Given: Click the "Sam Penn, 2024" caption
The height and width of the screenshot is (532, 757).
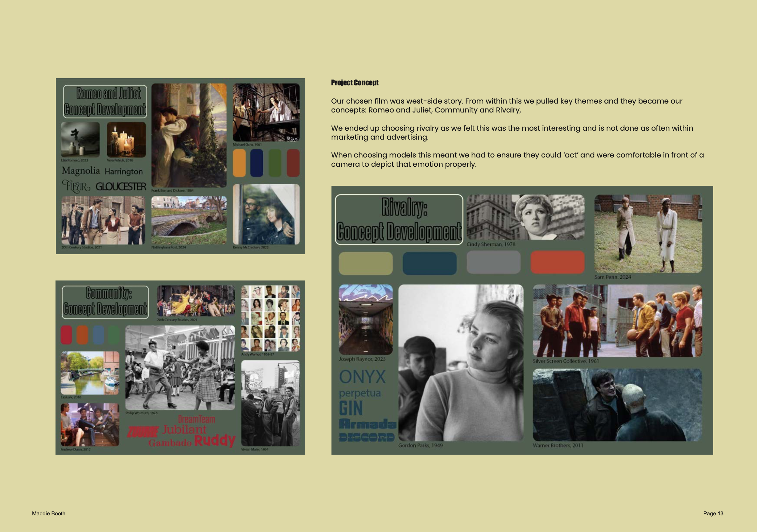Looking at the screenshot, I should click(x=613, y=277).
